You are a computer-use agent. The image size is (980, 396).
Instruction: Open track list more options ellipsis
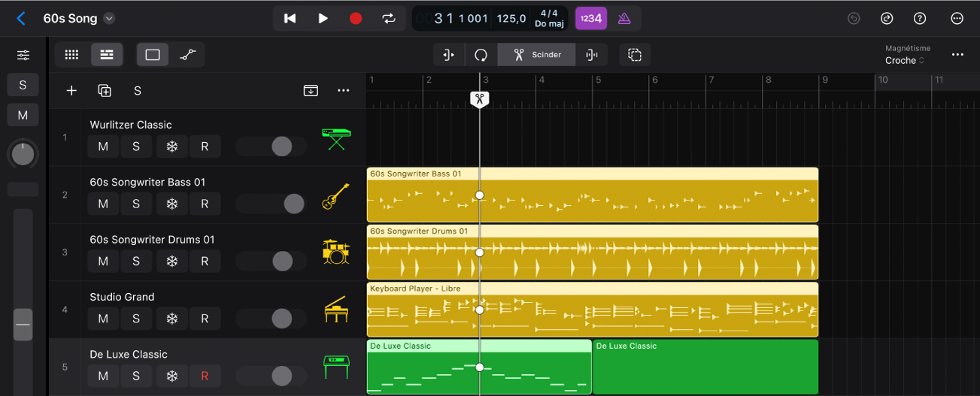344,91
